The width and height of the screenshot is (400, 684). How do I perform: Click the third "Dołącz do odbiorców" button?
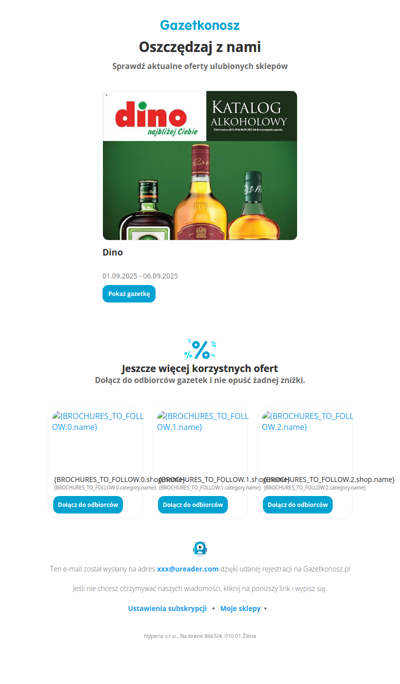pos(297,505)
